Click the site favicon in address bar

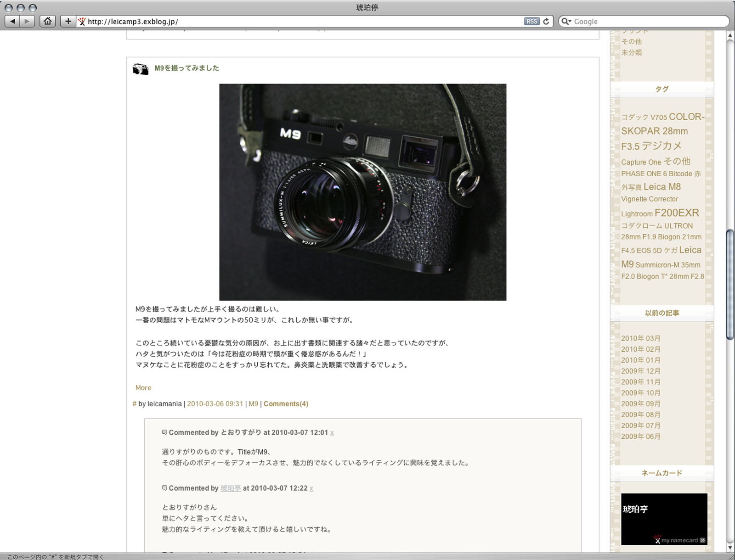tap(82, 22)
